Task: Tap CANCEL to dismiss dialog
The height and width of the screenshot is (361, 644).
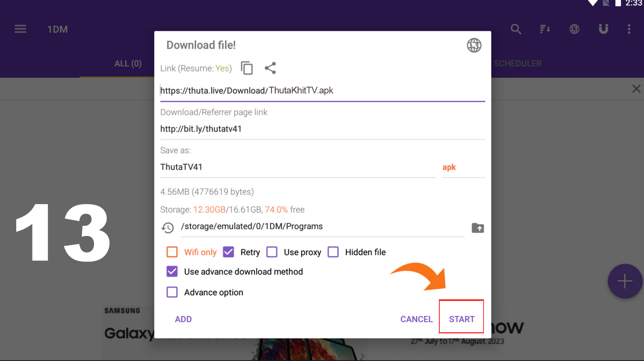Action: coord(416,319)
